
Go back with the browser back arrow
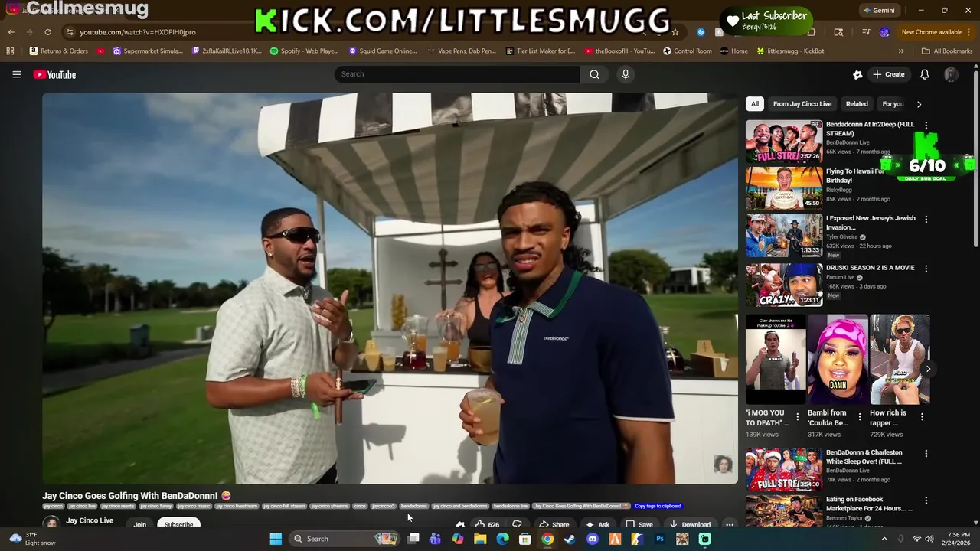[11, 32]
